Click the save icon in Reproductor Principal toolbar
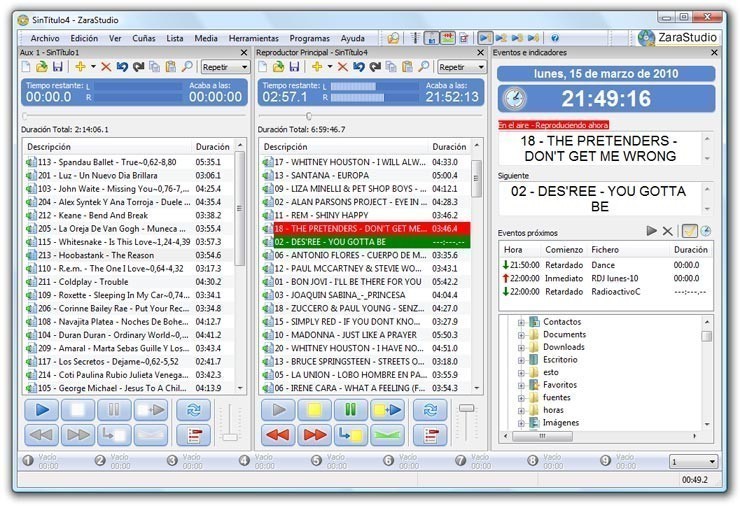 point(295,67)
